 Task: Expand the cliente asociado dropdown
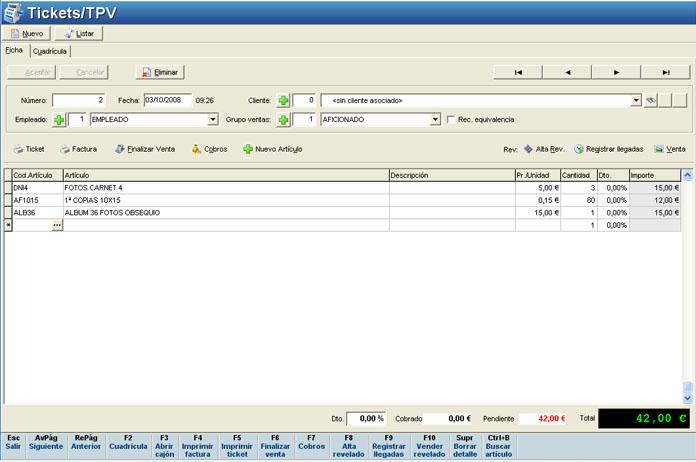(x=636, y=101)
